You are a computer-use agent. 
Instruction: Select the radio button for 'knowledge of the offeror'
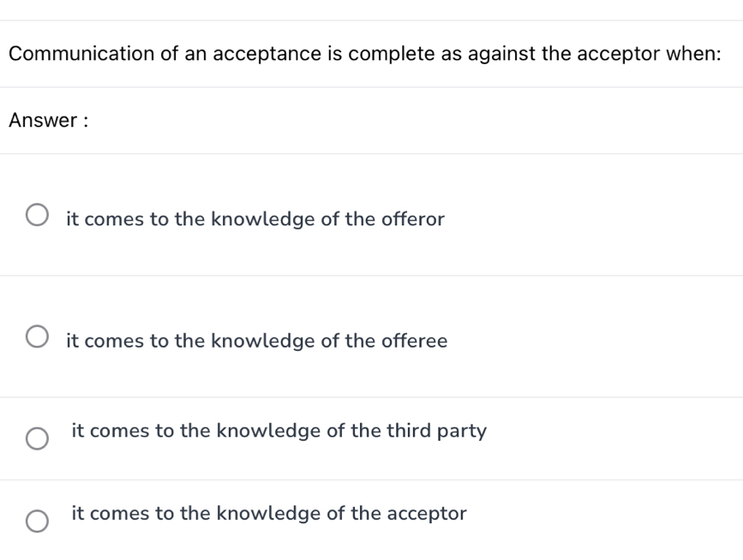pyautogui.click(x=38, y=216)
